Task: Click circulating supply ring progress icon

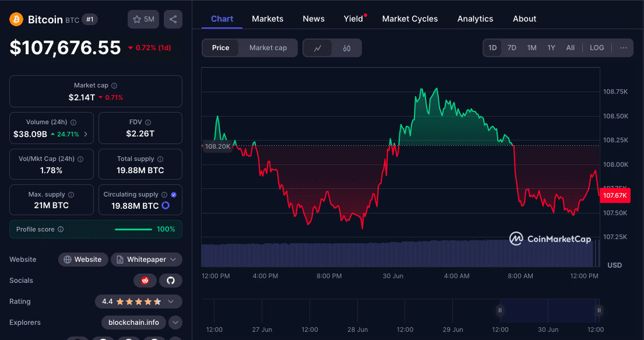Action: [166, 205]
